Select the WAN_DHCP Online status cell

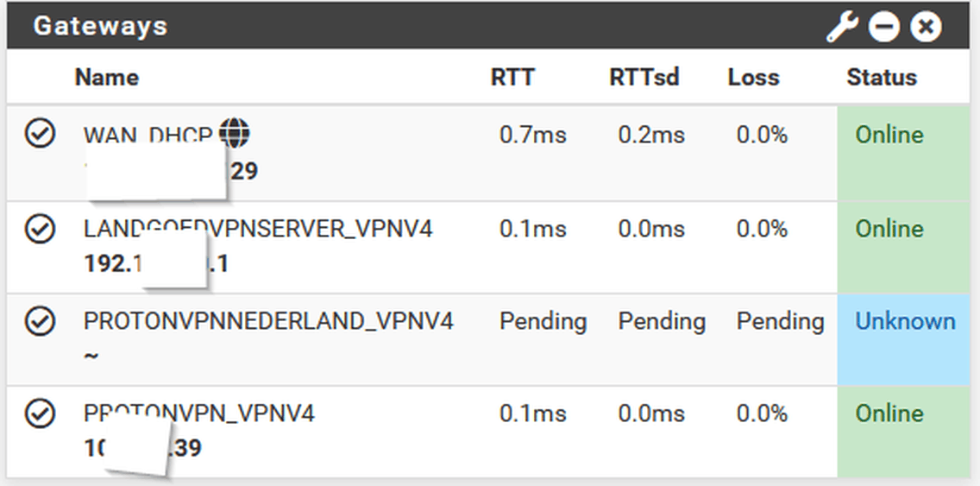click(903, 154)
